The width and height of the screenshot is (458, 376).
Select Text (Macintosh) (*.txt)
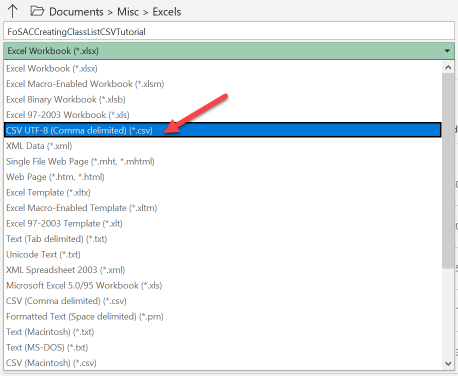click(x=223, y=332)
